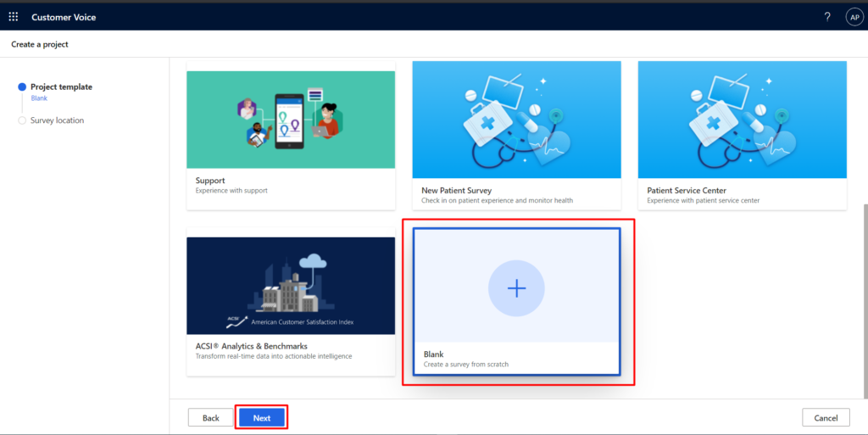Select the Patient Service Center template image
The width and height of the screenshot is (868, 435).
coord(743,120)
